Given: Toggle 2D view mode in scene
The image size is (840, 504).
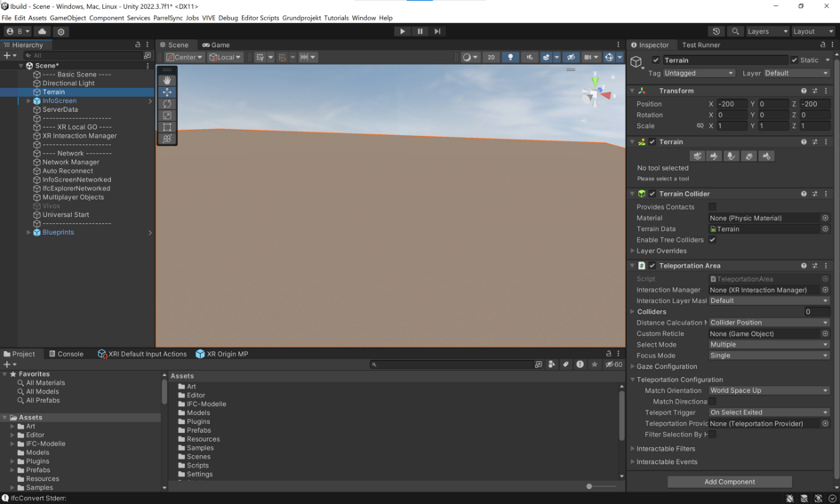Looking at the screenshot, I should (x=491, y=57).
